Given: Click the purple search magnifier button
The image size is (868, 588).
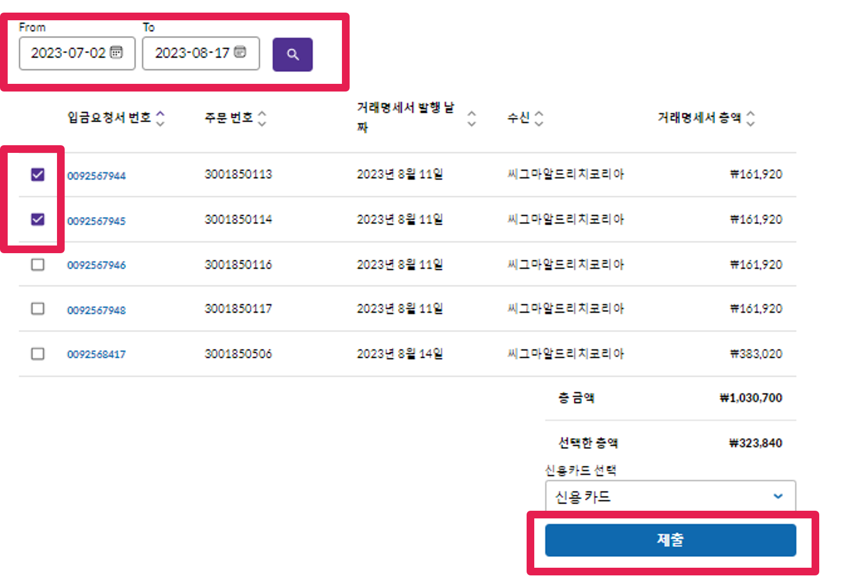Looking at the screenshot, I should click(x=293, y=54).
